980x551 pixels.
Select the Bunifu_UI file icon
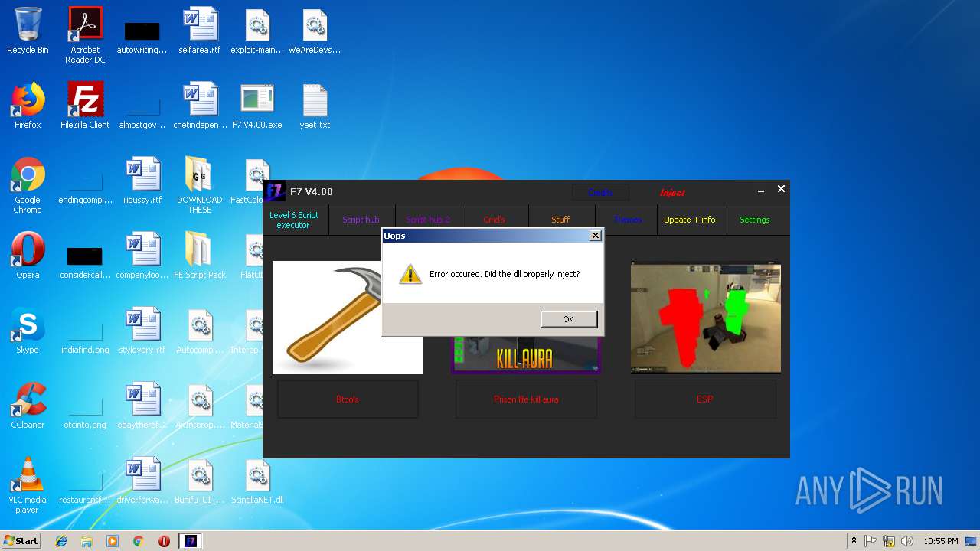click(x=200, y=481)
